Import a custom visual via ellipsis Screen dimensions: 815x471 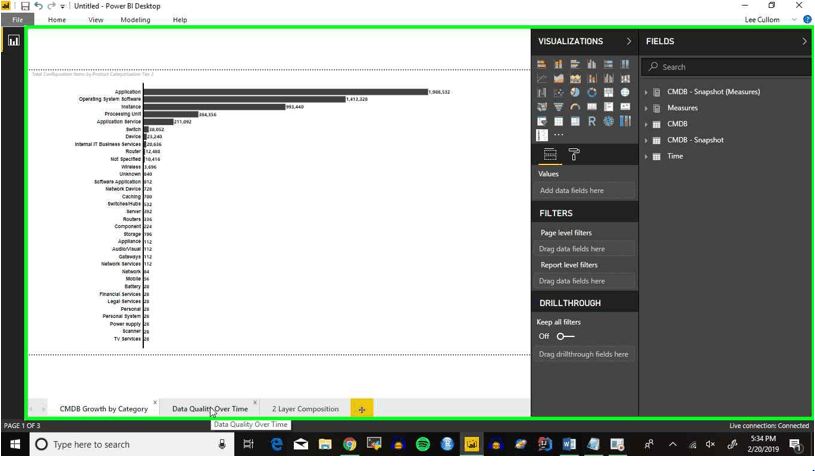(x=558, y=135)
